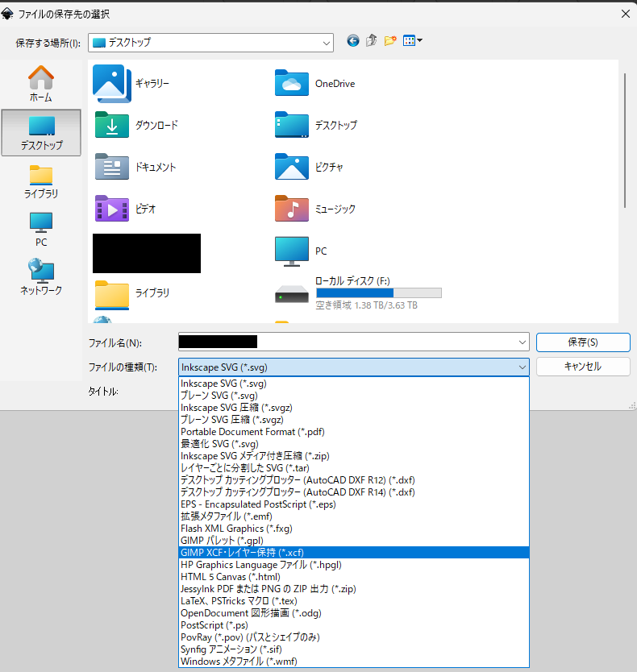Open the OneDrive folder
The width and height of the screenshot is (637, 672).
click(292, 83)
